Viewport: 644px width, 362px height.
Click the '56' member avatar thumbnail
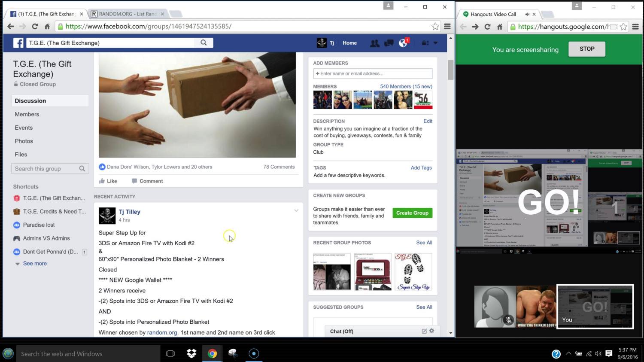(423, 100)
